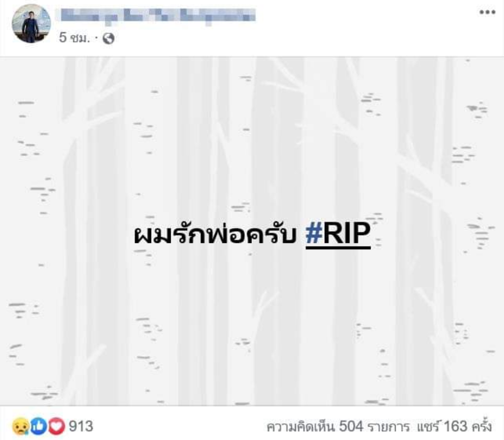Click the "5 ชม." post timestamp
Viewport: 504px width, 440px height.
(74, 38)
